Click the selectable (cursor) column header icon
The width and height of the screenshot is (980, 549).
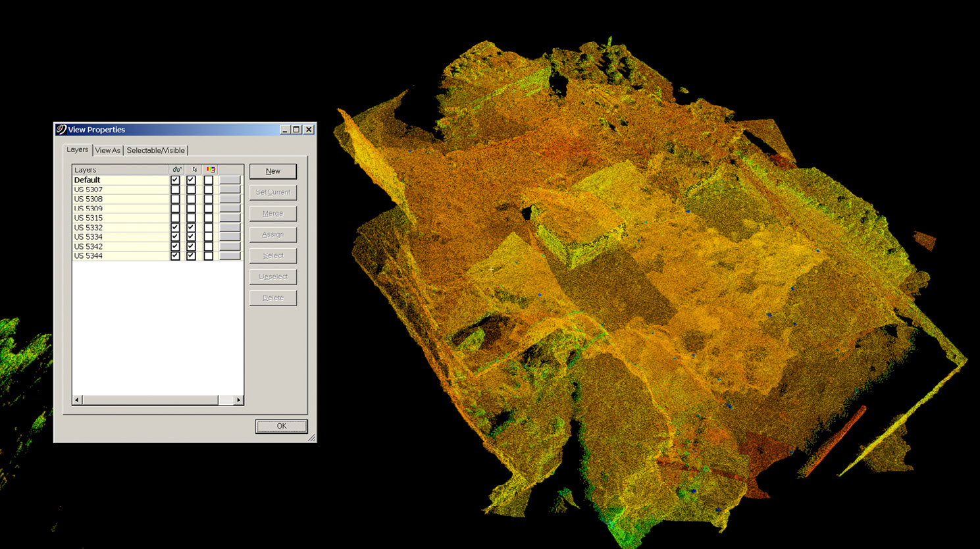click(x=194, y=170)
